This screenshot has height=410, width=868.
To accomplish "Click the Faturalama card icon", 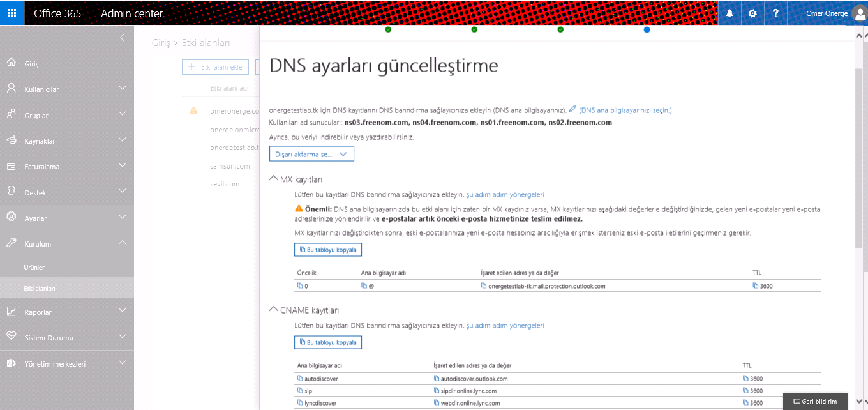I will 11,166.
